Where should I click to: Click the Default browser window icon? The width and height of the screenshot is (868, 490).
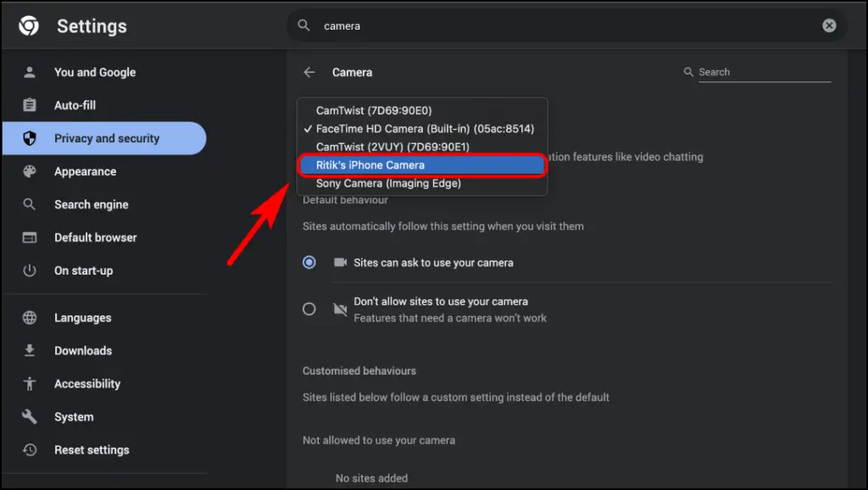point(30,237)
